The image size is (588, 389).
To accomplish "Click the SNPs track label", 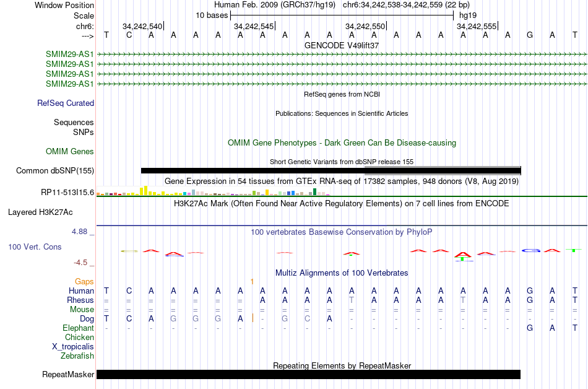I will (x=84, y=132).
